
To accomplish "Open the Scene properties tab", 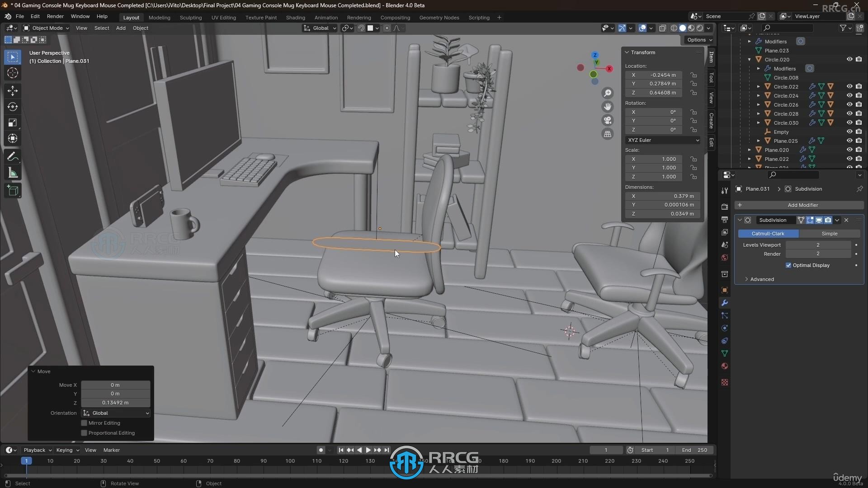I will (725, 244).
